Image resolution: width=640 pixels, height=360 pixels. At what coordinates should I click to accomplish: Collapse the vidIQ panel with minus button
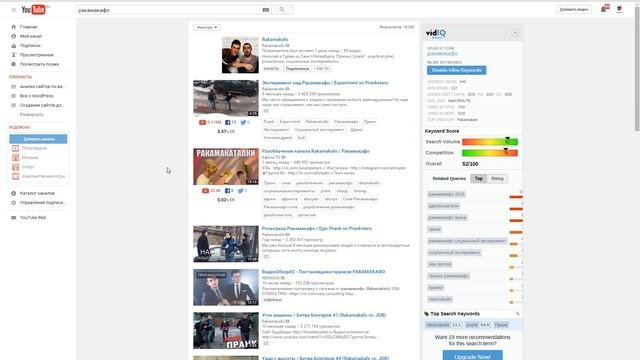point(515,33)
